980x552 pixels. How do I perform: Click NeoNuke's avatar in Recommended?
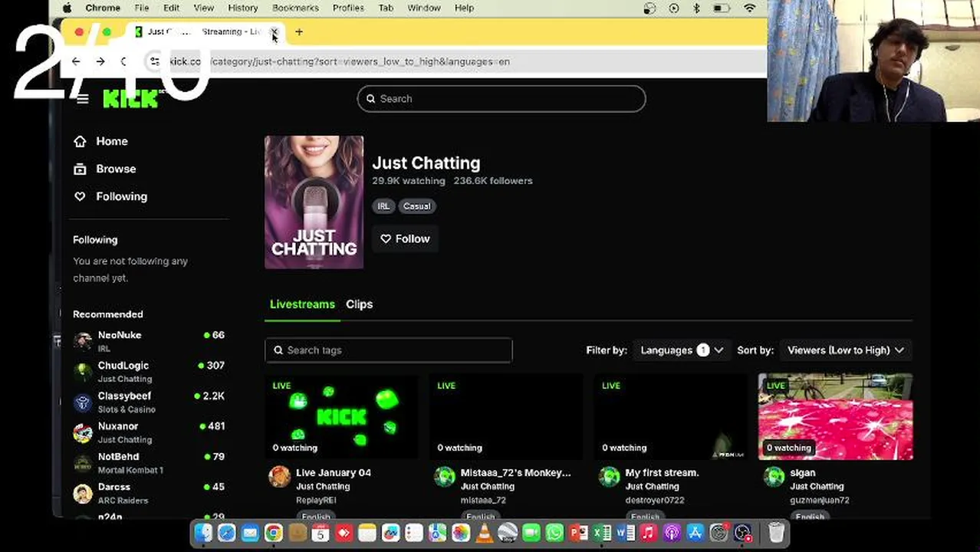pos(83,341)
